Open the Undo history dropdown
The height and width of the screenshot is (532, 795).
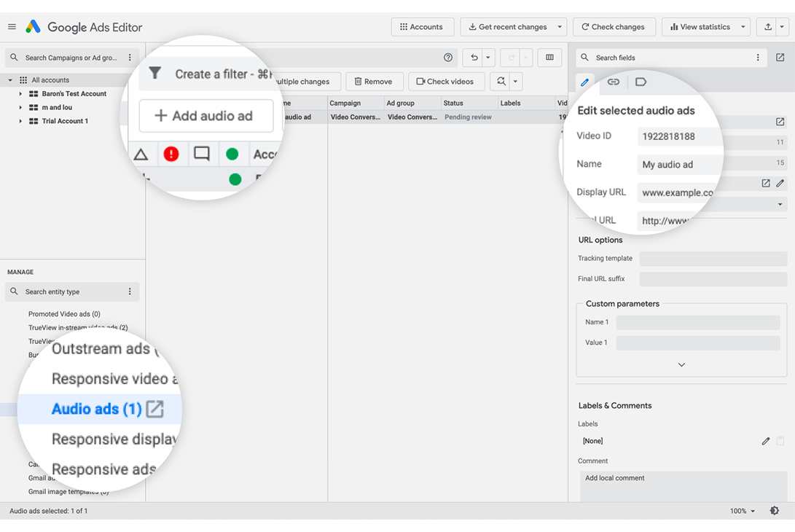tap(488, 58)
